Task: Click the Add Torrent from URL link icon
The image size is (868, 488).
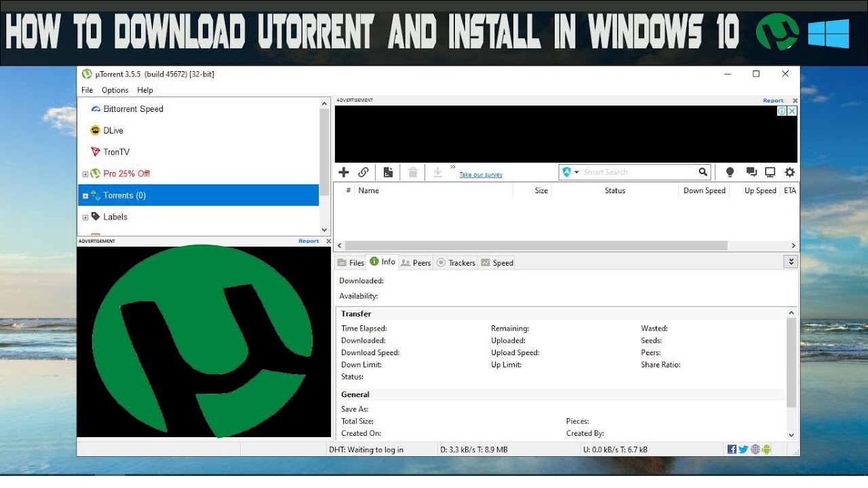Action: pos(363,172)
